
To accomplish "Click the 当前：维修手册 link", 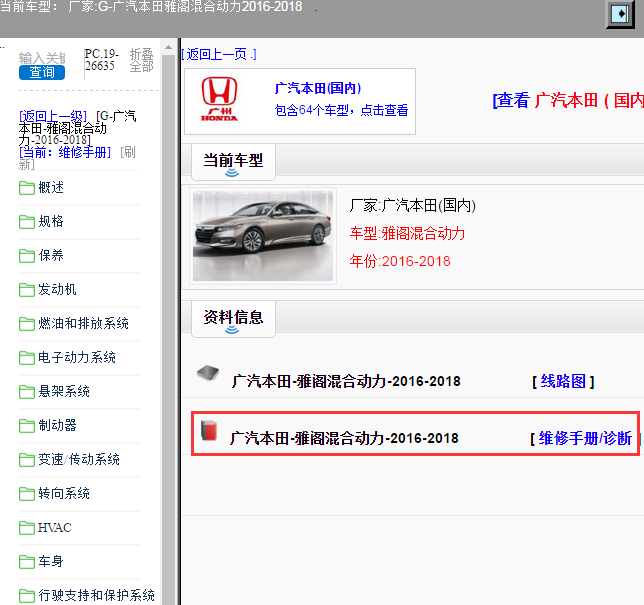I will [x=65, y=152].
